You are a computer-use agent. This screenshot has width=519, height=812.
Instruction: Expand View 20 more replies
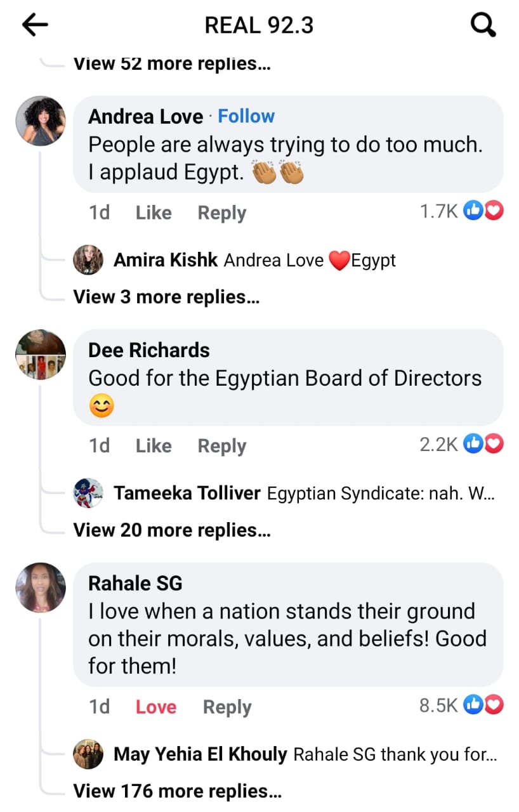172,530
